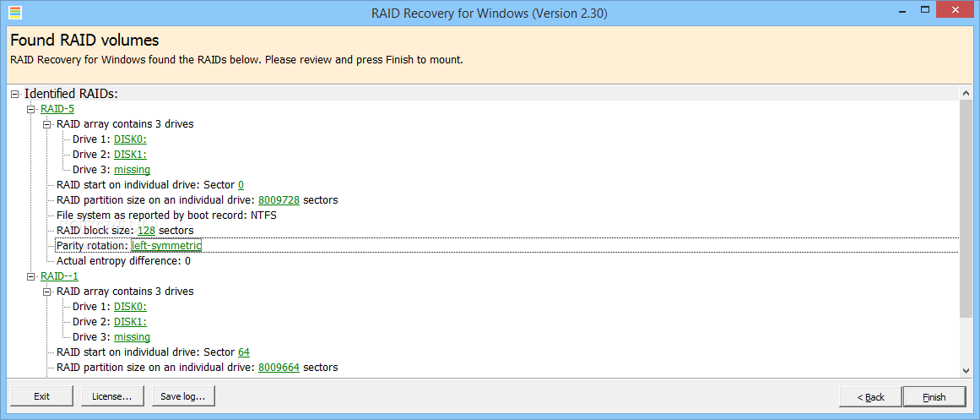This screenshot has height=420, width=980.
Task: Click the 8009664 partition size link
Action: coord(279,368)
